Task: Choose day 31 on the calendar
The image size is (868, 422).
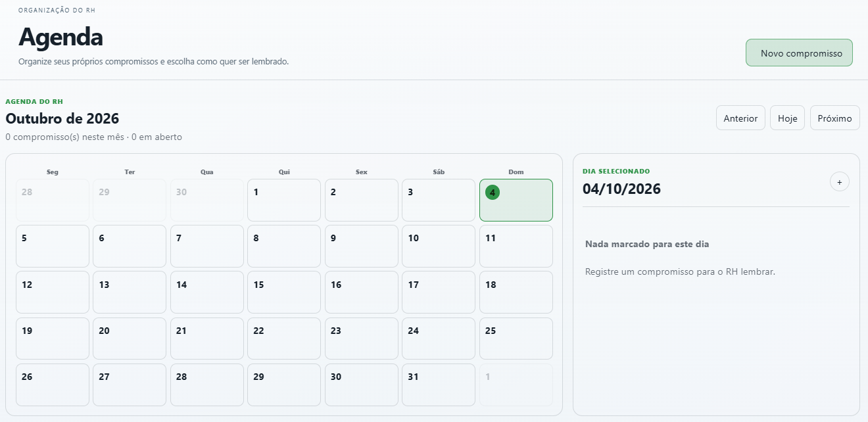Action: tap(439, 385)
